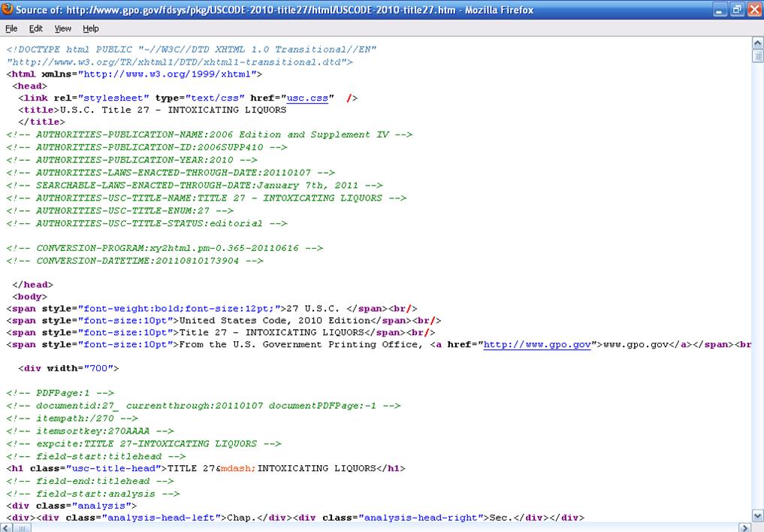Image resolution: width=764 pixels, height=532 pixels.
Task: Click vertical scrollbar up arrow
Action: [757, 42]
